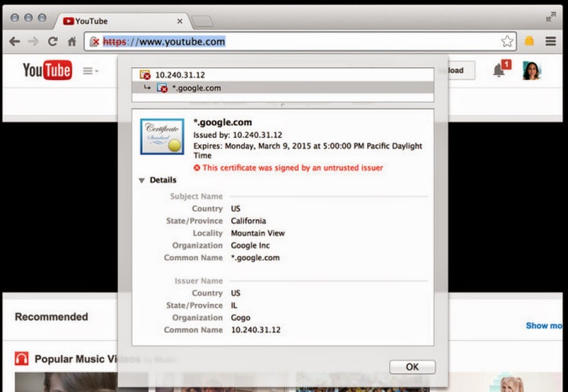
Task: Collapse the Details disclosure triangle
Action: coord(142,180)
